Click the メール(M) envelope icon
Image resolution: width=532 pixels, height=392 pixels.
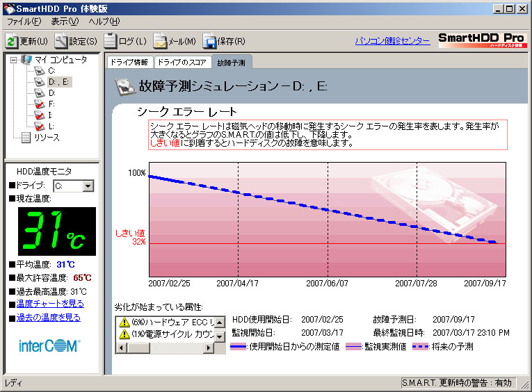pyautogui.click(x=160, y=41)
